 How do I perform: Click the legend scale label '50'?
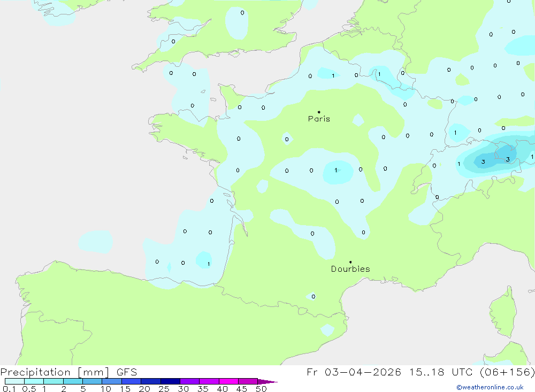(261, 389)
